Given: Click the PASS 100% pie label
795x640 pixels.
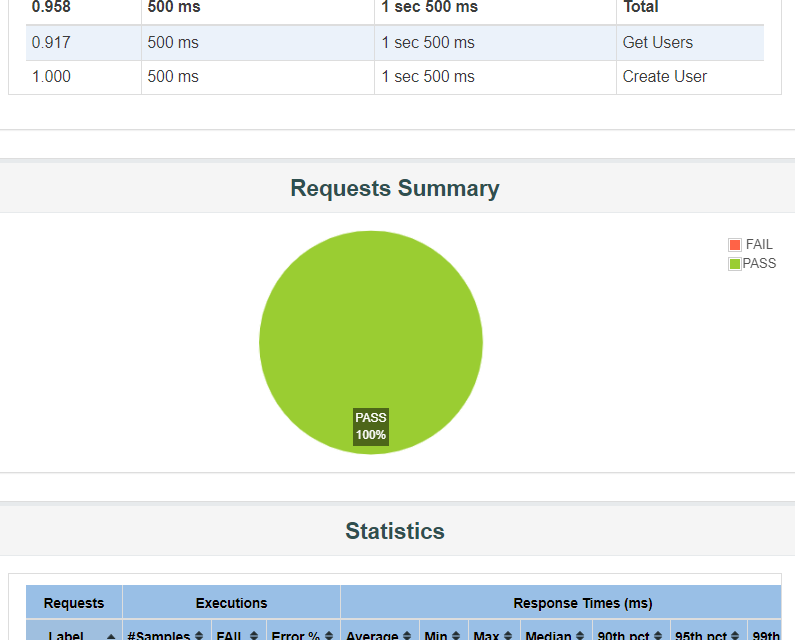Looking at the screenshot, I should 370,426.
